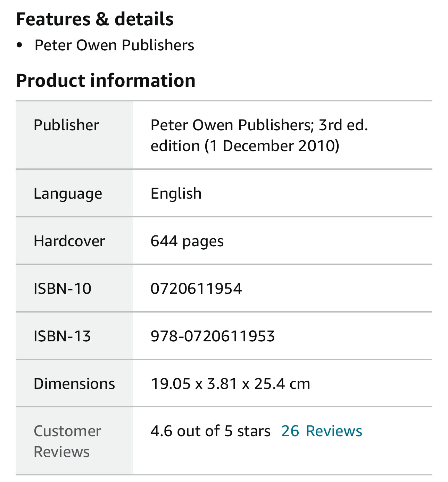Click the Language row label
The width and height of the screenshot is (448, 482).
pyautogui.click(x=68, y=193)
